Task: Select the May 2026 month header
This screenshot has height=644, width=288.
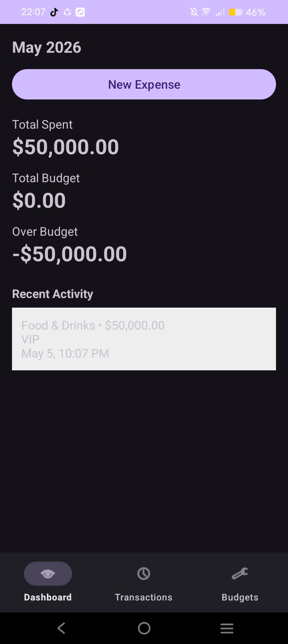Action: (47, 48)
